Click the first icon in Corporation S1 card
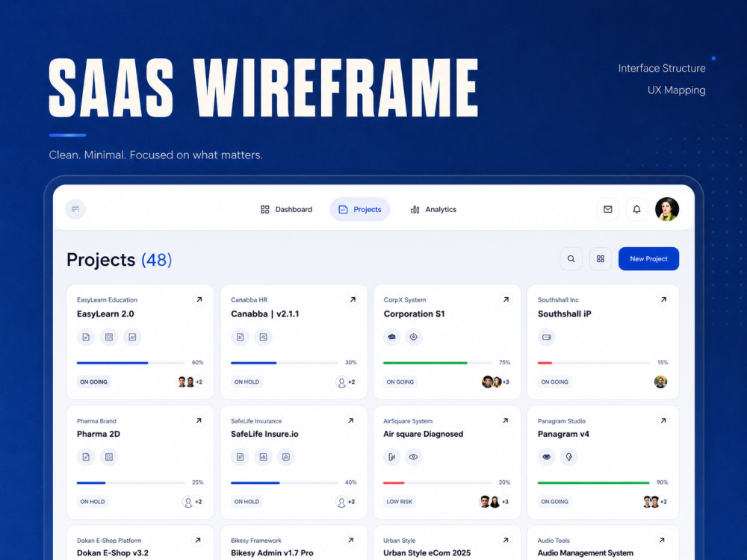 [391, 337]
